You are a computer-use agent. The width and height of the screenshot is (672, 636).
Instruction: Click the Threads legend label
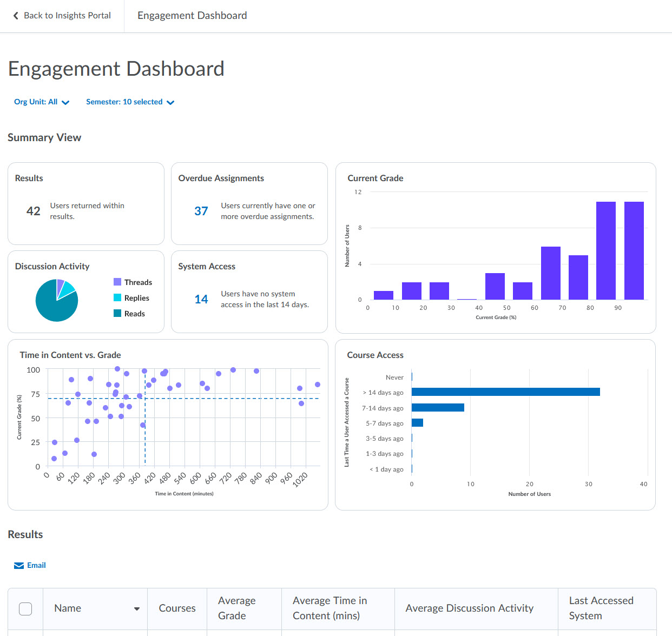tap(138, 282)
